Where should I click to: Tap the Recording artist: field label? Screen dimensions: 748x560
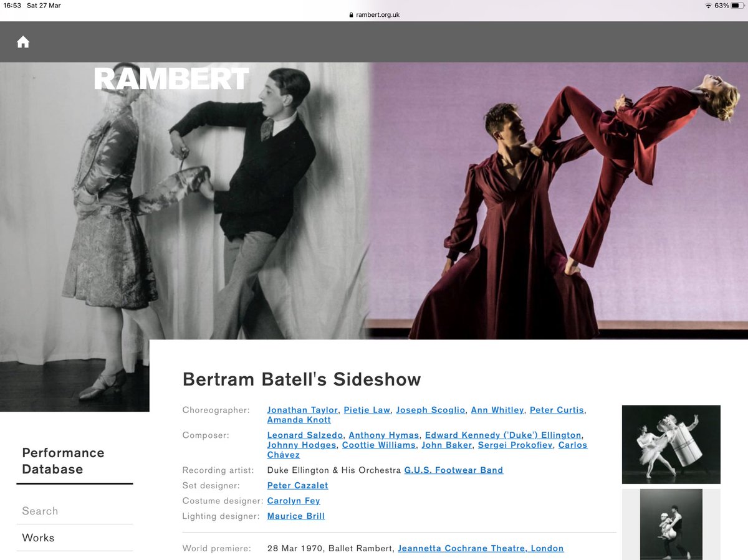click(x=218, y=470)
